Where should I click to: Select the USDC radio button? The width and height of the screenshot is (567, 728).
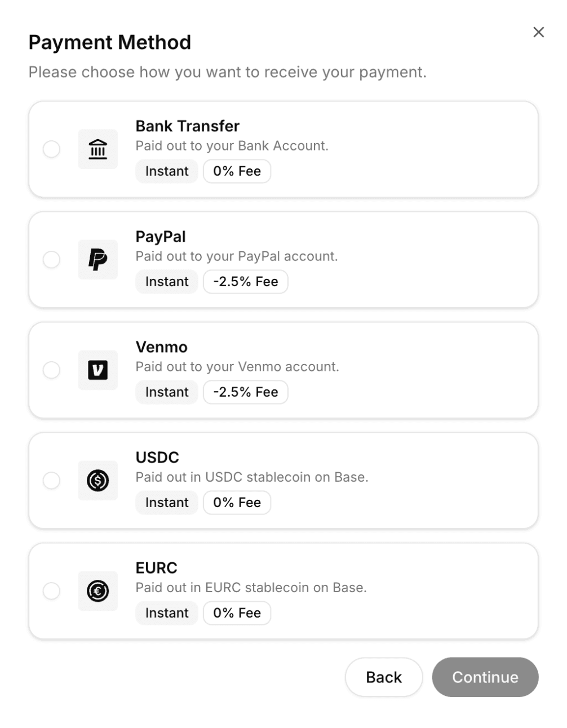point(51,481)
